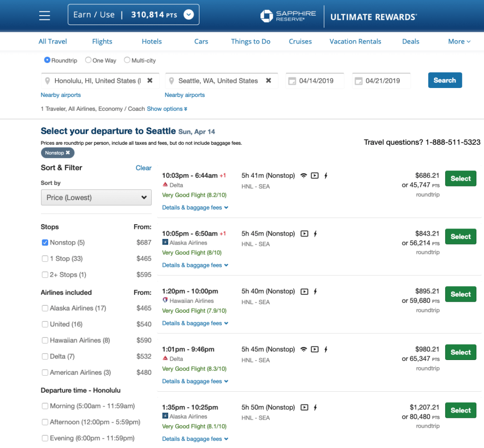Check Evening departure time filter
484x448 pixels.
(x=45, y=438)
